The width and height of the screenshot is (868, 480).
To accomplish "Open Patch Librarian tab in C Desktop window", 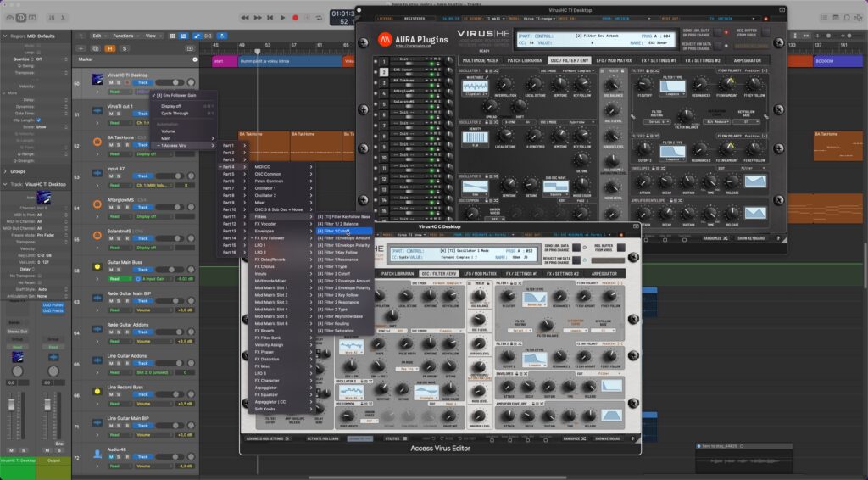I will point(397,273).
